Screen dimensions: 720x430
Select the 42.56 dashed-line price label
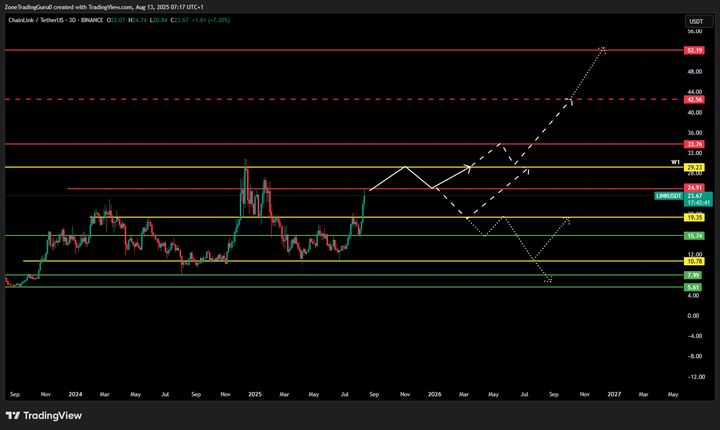pyautogui.click(x=695, y=100)
